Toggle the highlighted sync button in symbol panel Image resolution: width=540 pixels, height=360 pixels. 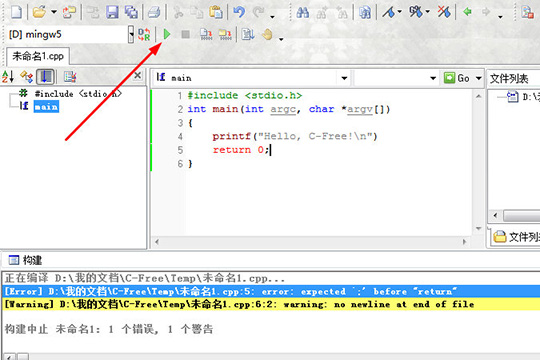point(45,76)
